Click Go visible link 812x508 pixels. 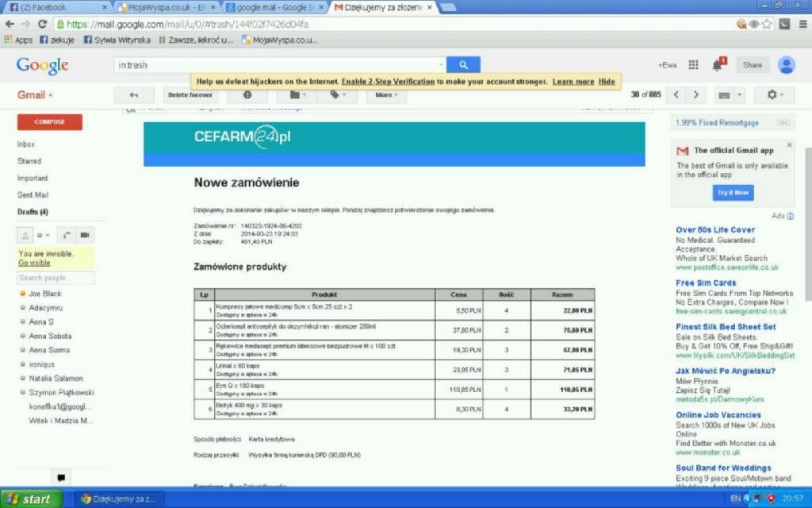click(x=34, y=263)
